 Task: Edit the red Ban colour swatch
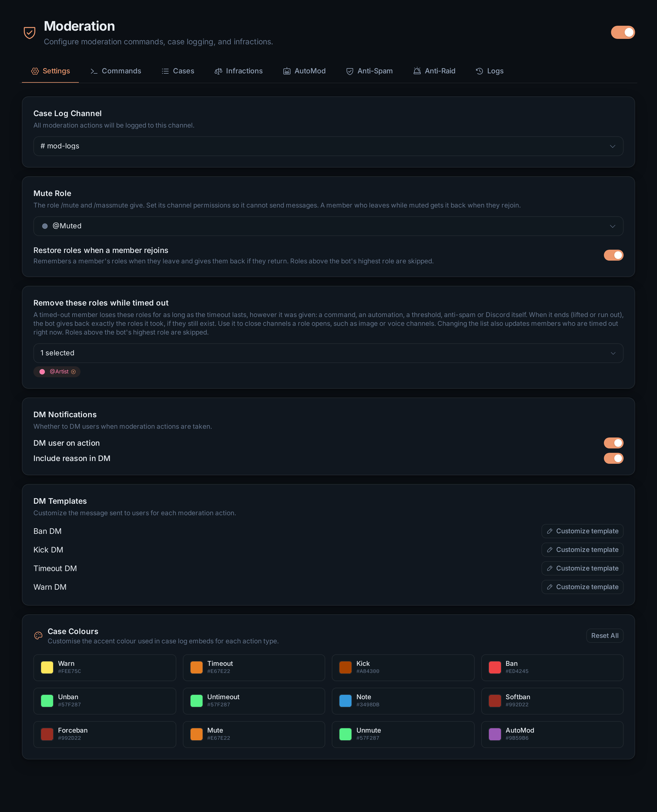pos(495,667)
